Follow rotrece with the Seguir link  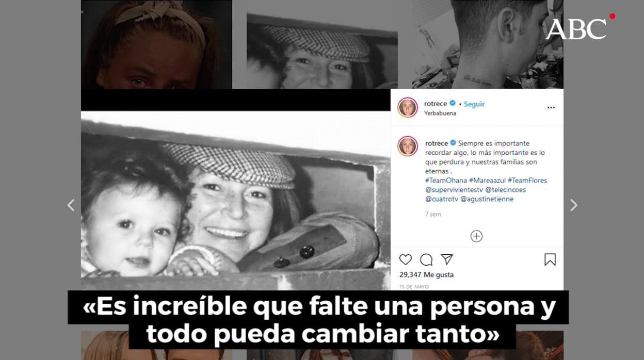pos(474,104)
